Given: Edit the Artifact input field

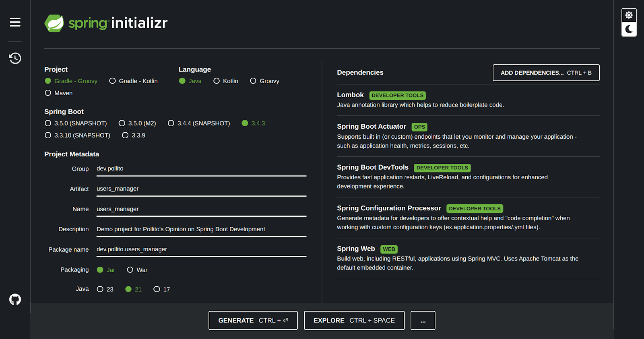Looking at the screenshot, I should [x=201, y=189].
